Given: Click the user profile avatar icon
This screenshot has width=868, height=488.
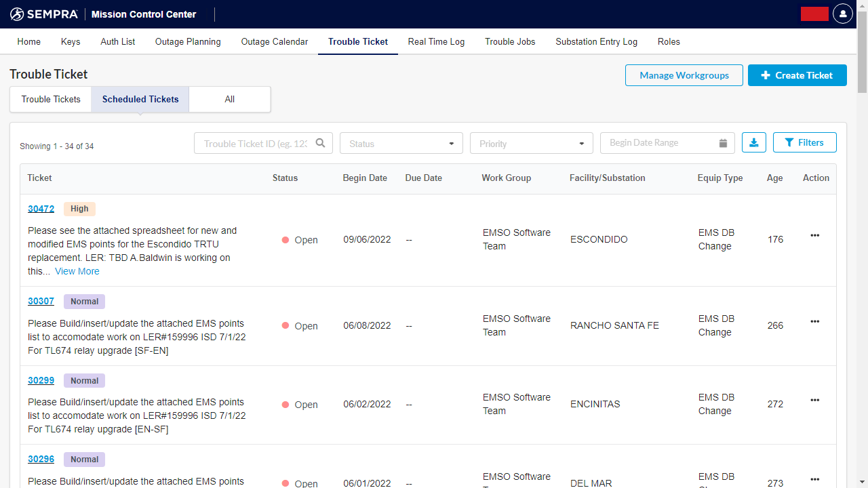Looking at the screenshot, I should coord(842,14).
